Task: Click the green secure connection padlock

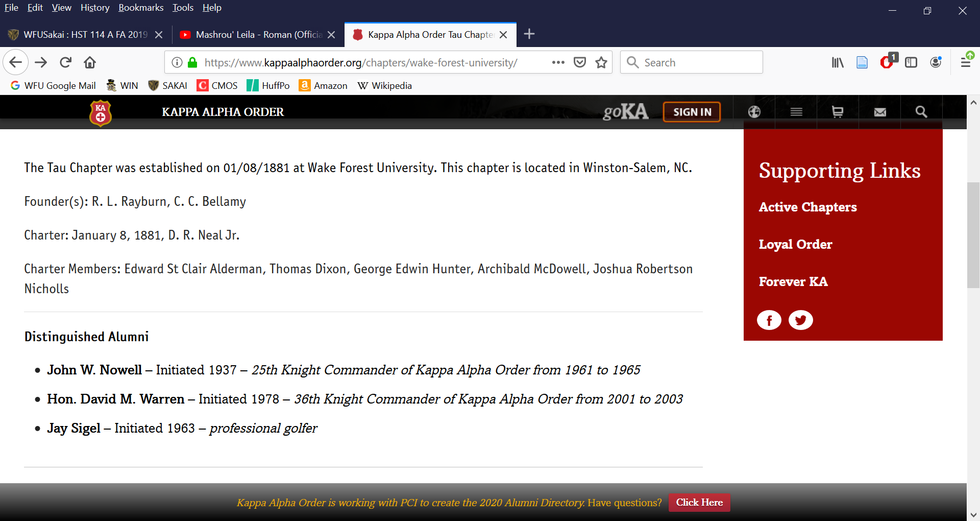Action: point(192,62)
